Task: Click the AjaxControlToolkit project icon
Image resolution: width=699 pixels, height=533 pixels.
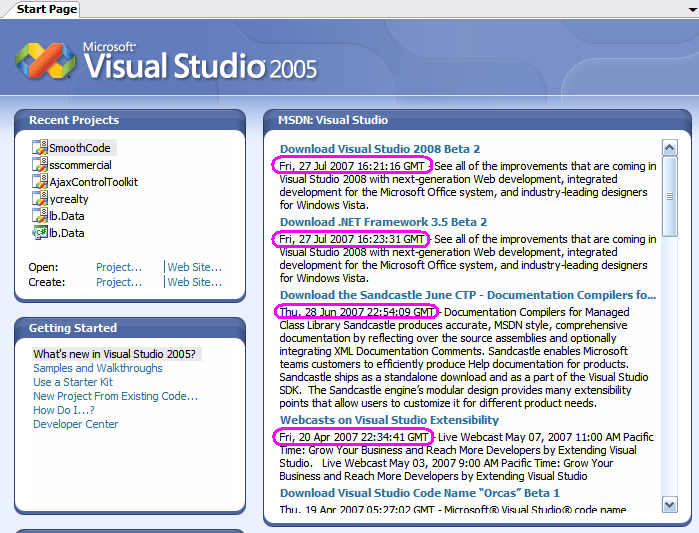Action: click(40, 181)
